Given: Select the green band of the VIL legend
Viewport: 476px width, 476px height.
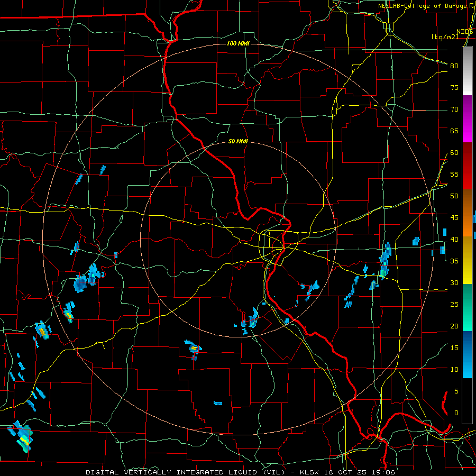Looking at the screenshot, I should point(467,307).
